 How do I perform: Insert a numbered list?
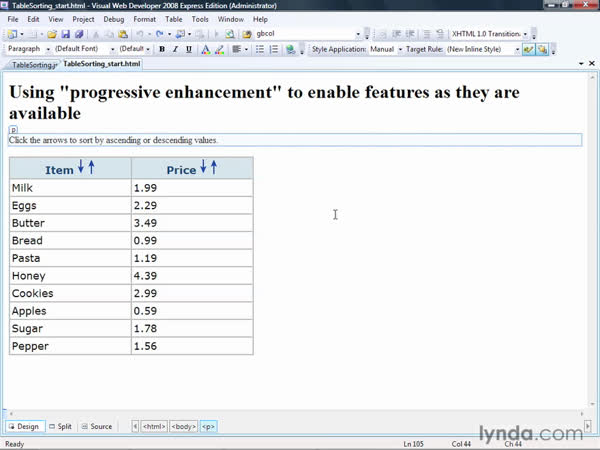click(x=273, y=48)
